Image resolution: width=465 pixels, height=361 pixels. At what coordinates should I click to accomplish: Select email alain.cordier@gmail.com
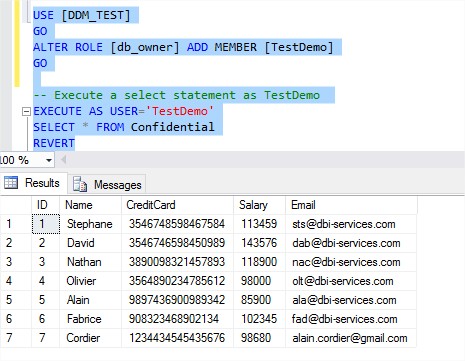pos(351,338)
